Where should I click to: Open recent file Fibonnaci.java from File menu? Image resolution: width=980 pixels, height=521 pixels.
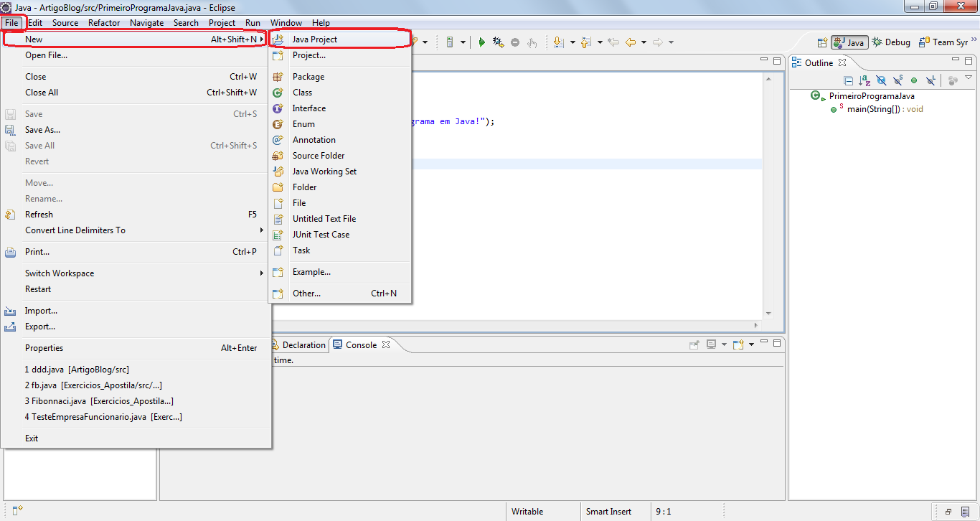click(x=98, y=400)
